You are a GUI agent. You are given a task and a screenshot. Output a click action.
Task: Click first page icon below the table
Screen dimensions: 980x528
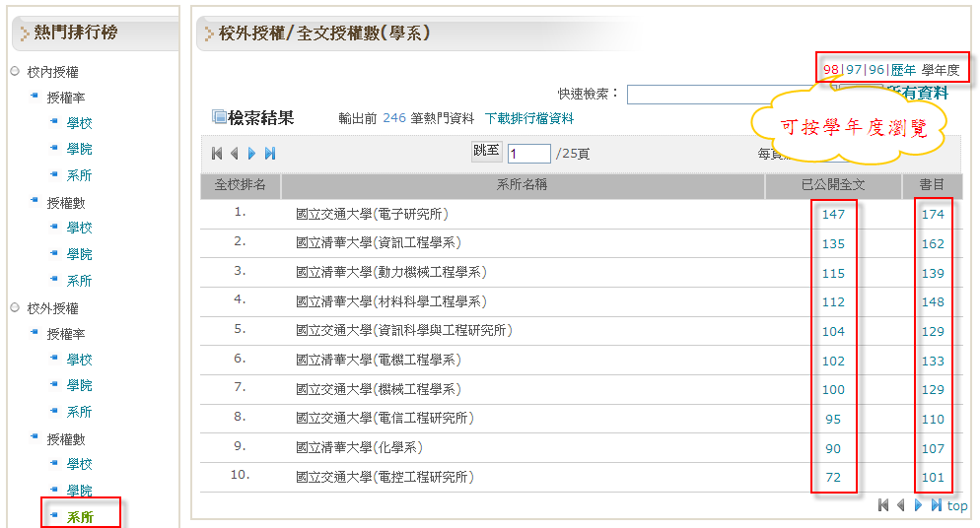(883, 505)
